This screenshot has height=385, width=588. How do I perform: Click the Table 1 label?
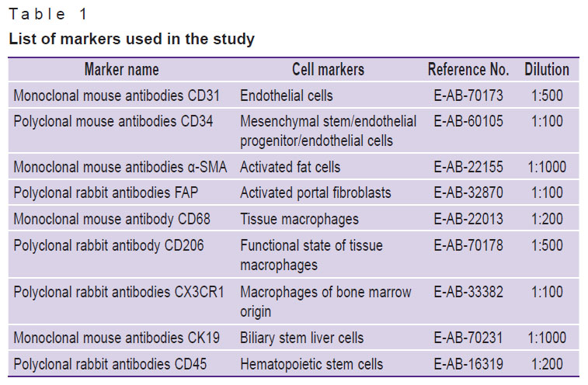coord(47,14)
